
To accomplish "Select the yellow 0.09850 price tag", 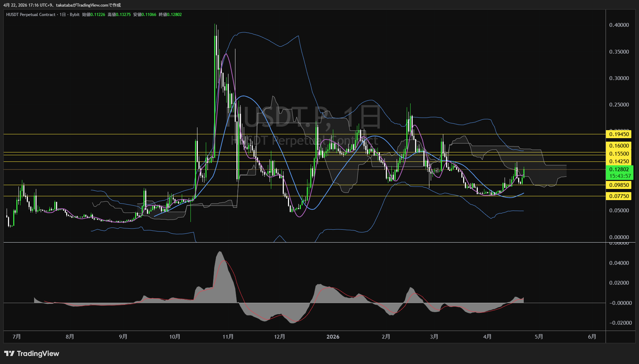I will 619,185.
